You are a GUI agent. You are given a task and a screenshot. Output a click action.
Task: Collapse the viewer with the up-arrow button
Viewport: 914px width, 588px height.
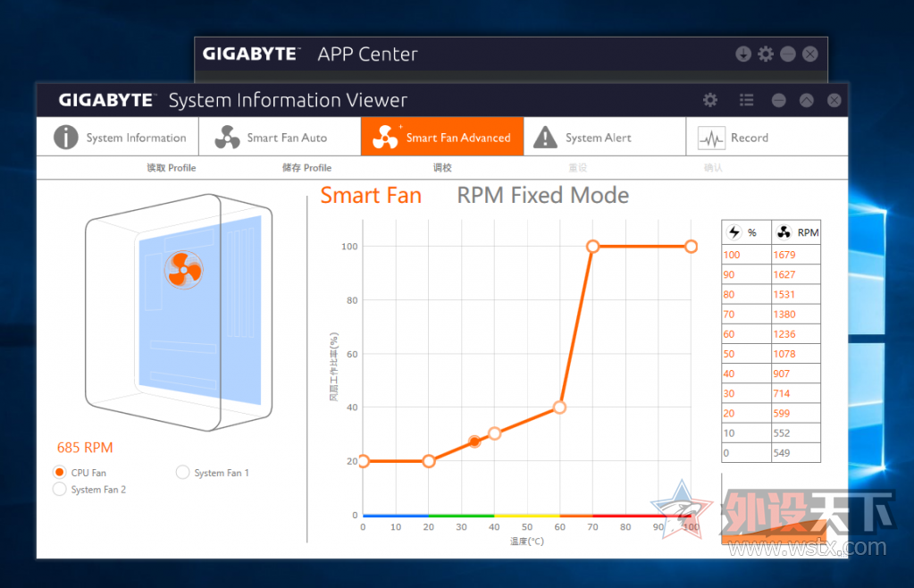(x=806, y=100)
